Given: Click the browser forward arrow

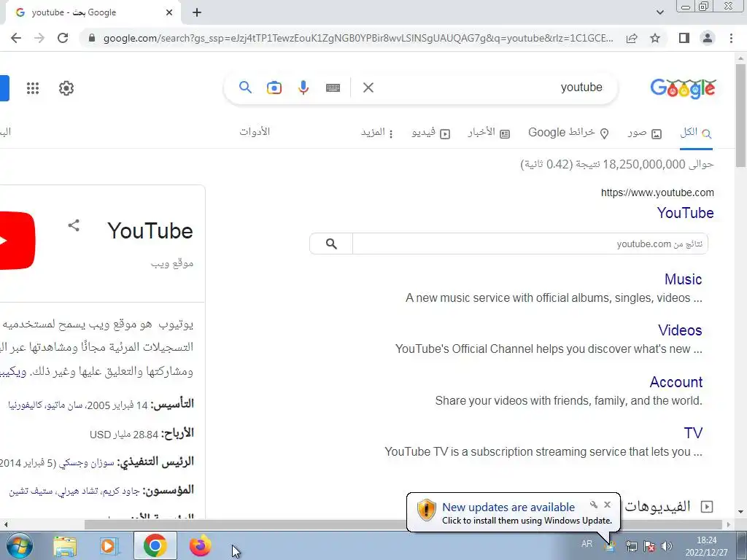Looking at the screenshot, I should pos(39,38).
